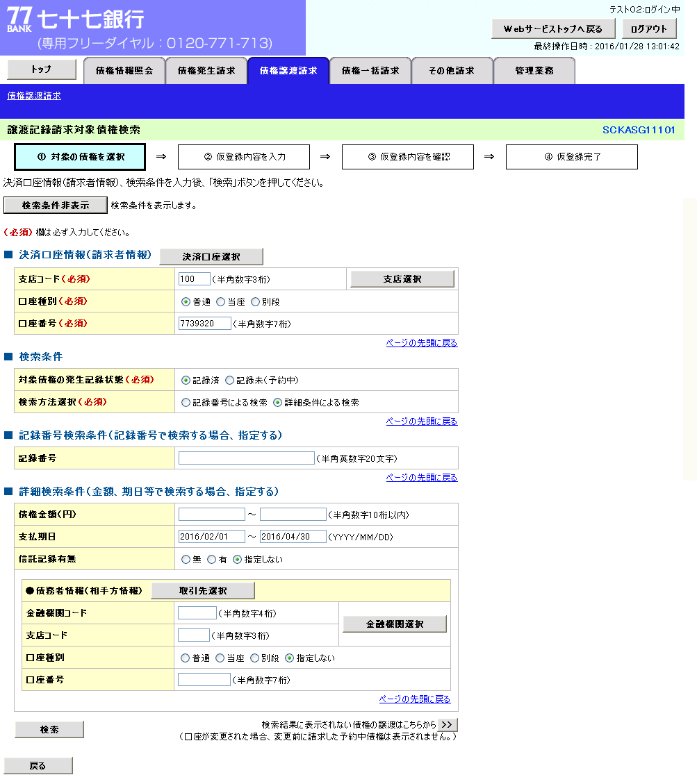Click the 譲渡記録請求対象債権検索 page title
Screen dimensions: 697x784
[x=74, y=130]
